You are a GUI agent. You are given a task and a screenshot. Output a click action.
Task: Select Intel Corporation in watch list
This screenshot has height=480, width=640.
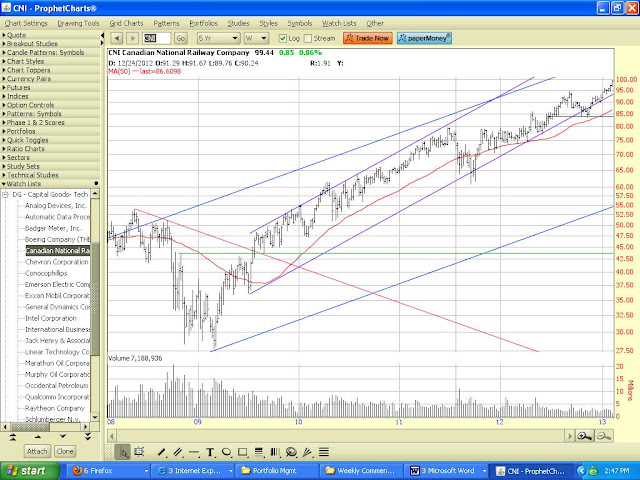(x=51, y=318)
